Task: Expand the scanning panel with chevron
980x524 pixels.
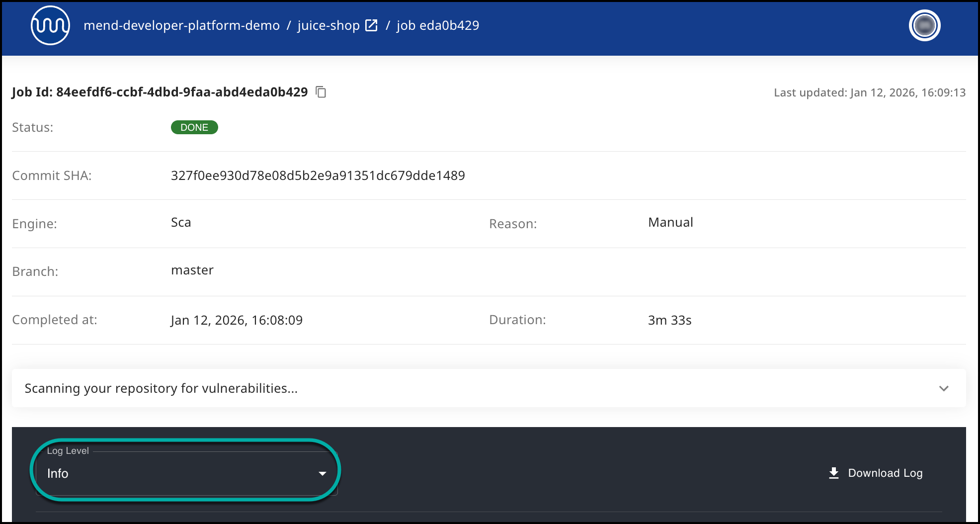Action: (944, 388)
